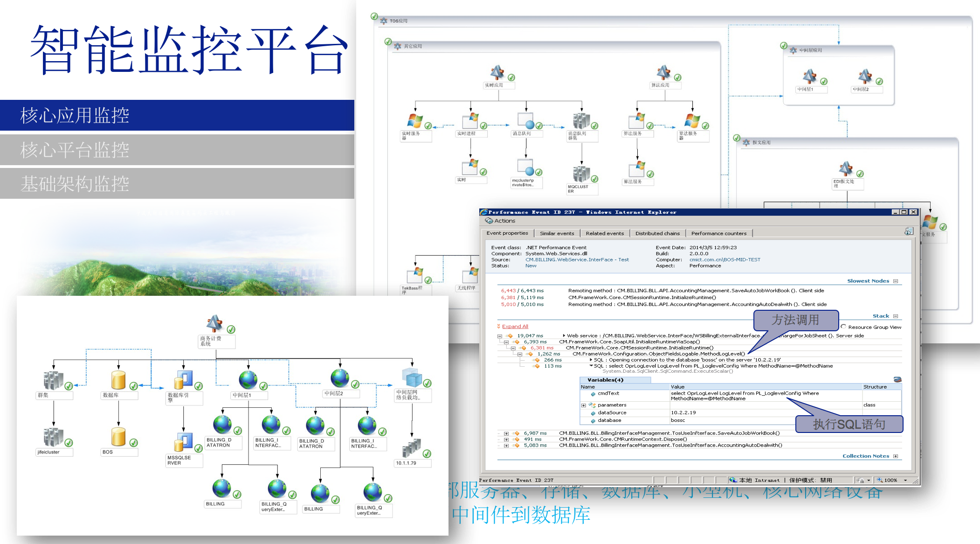
Task: Click the 中间层网络负载均 cube icon
Action: 412,377
